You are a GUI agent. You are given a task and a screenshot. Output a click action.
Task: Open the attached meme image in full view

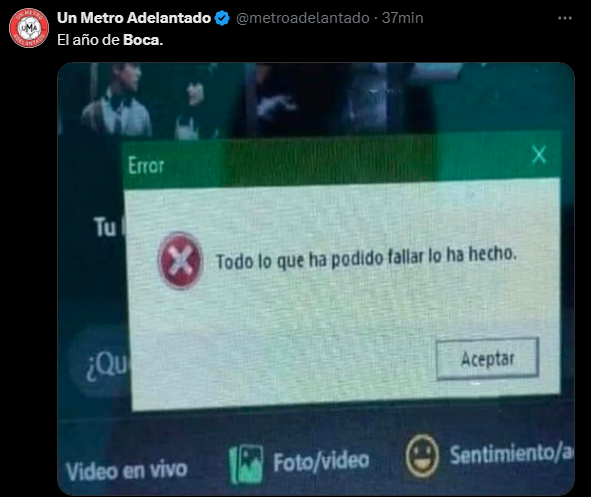pos(316,279)
